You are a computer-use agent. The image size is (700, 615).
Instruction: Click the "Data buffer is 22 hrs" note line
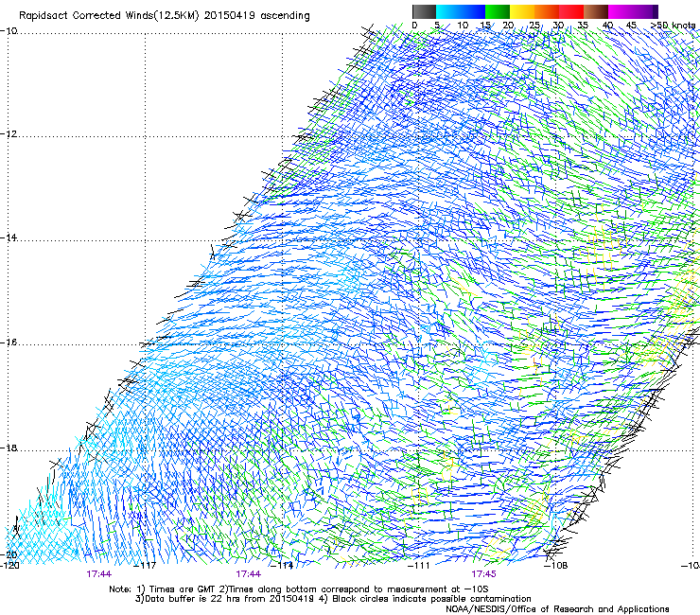(x=333, y=599)
